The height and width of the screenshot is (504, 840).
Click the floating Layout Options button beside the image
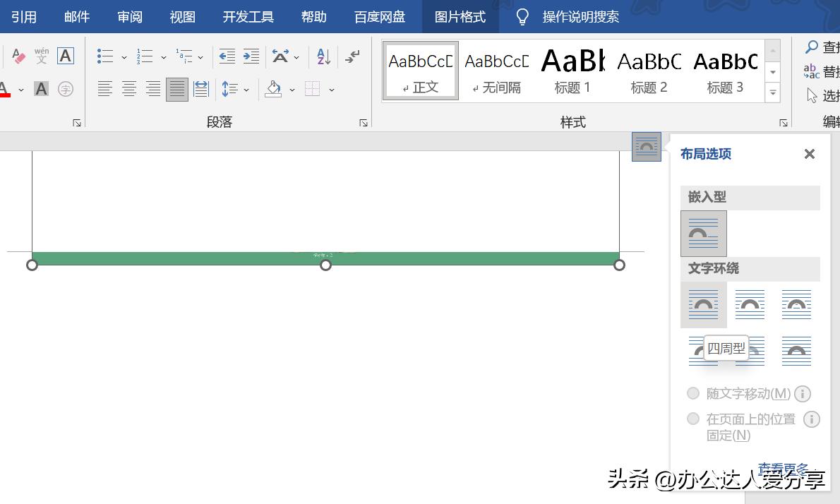[646, 147]
